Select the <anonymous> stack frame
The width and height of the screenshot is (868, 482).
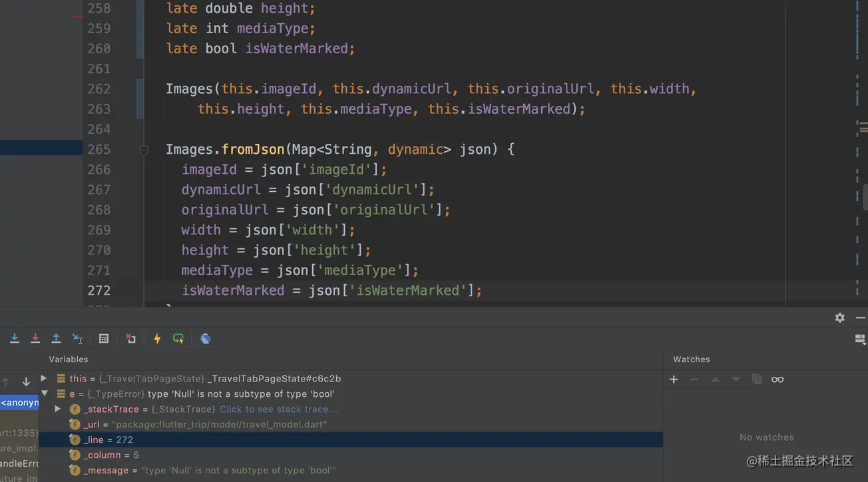19,403
